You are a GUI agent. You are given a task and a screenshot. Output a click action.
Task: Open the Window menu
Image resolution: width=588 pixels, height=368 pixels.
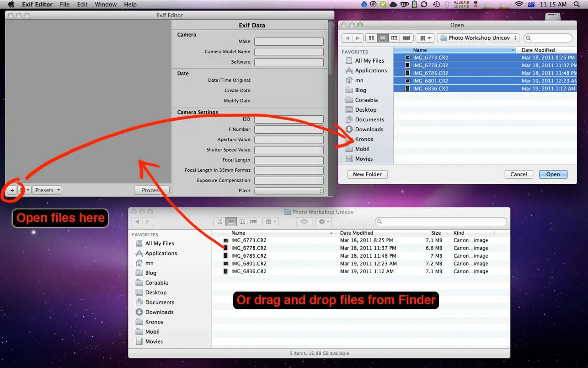click(x=106, y=5)
